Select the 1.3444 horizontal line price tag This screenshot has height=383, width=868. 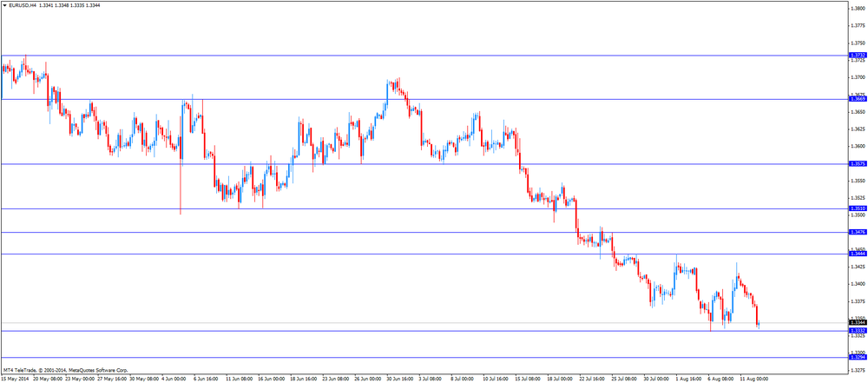[858, 254]
